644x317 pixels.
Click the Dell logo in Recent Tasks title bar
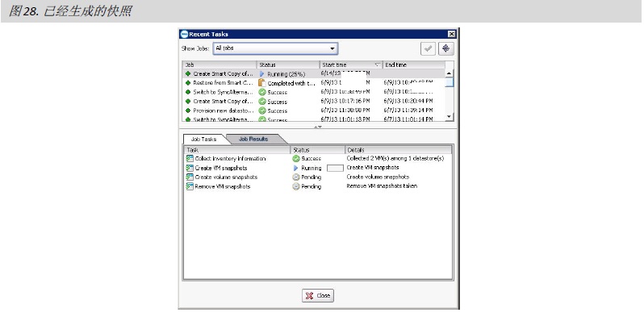[x=185, y=34]
